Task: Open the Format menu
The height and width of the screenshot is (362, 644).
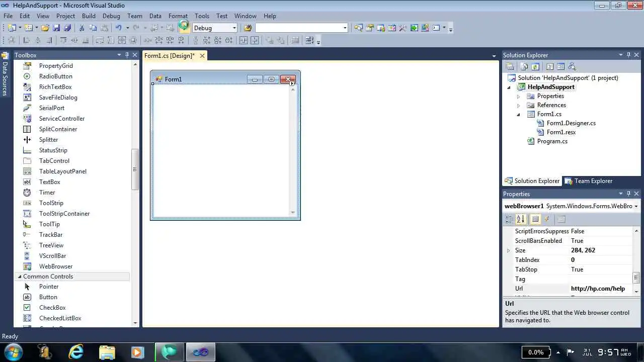Action: (x=178, y=16)
